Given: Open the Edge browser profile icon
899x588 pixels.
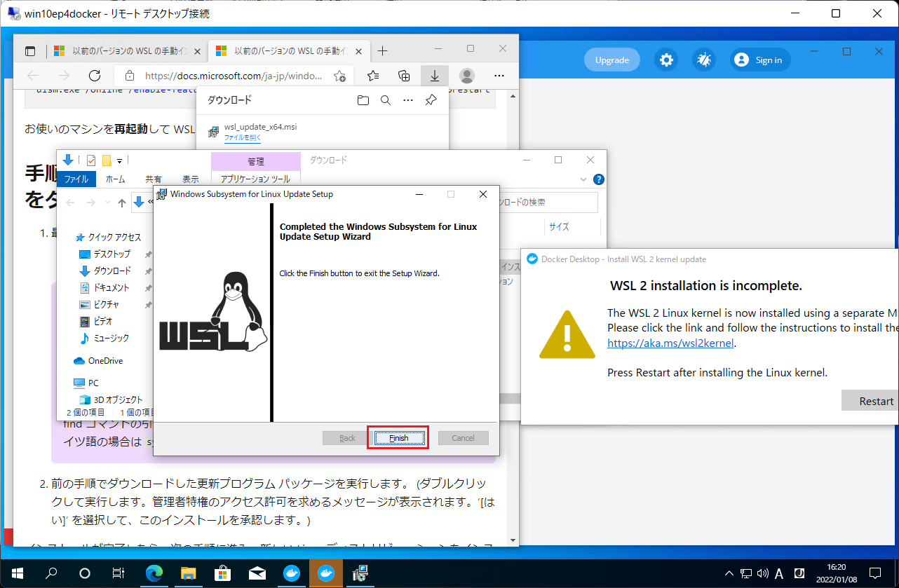Looking at the screenshot, I should point(466,75).
